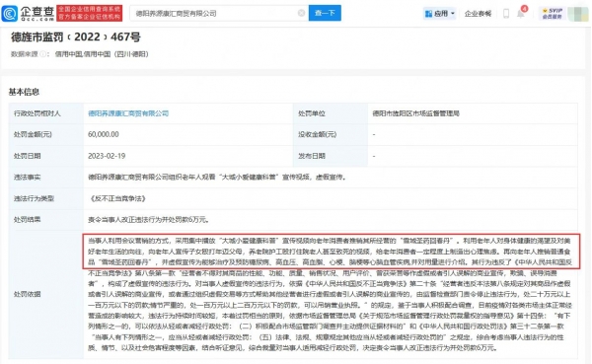Open the notification bell with badge 4
The height and width of the screenshot is (364, 592).
(521, 13)
